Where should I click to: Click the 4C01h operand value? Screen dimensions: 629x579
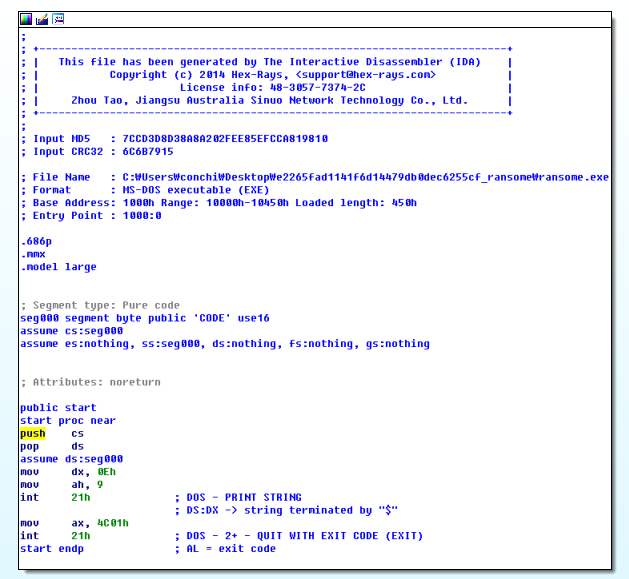click(x=113, y=523)
